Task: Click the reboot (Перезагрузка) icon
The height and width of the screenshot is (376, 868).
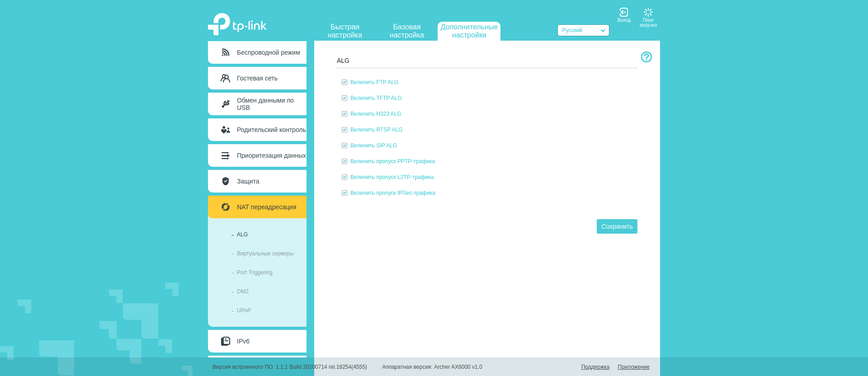Action: tap(648, 13)
